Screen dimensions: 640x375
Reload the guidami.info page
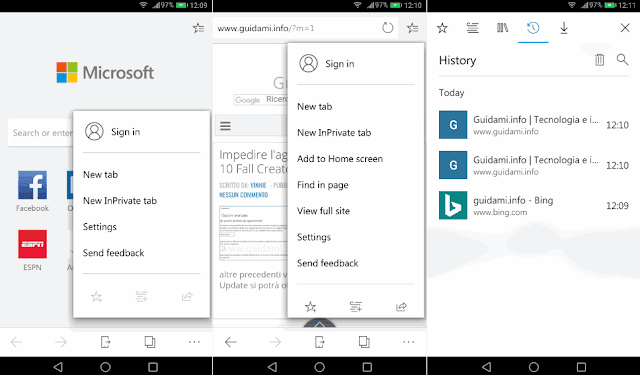coord(387,28)
